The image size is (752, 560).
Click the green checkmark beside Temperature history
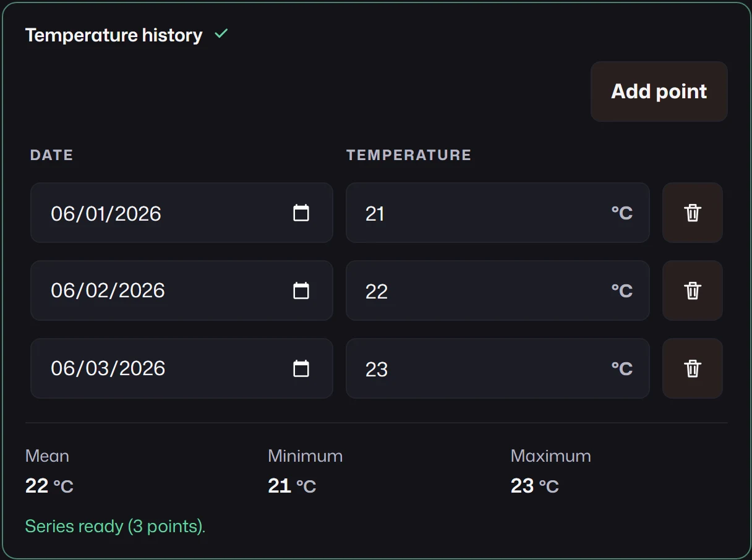coord(221,34)
